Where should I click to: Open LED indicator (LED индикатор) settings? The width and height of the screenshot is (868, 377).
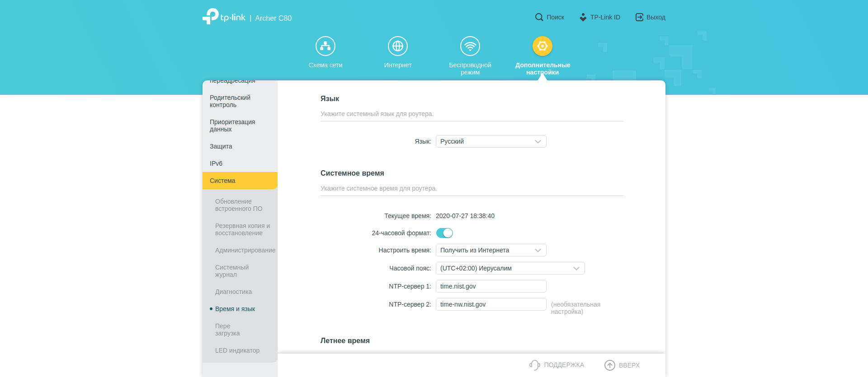(237, 350)
